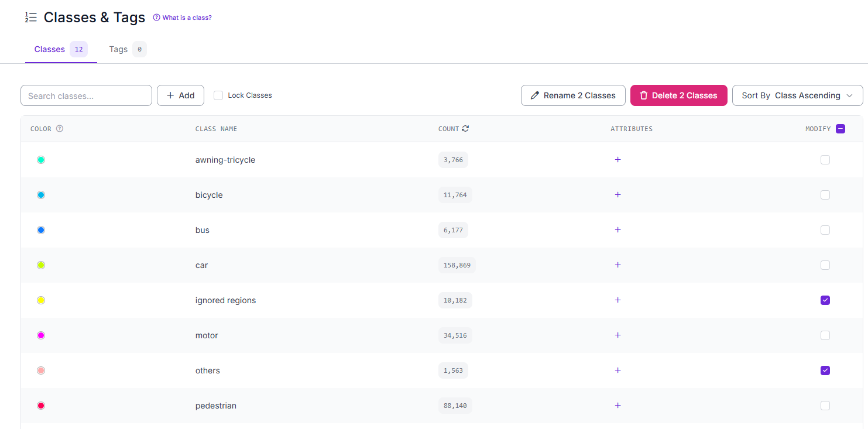Screen dimensions: 868x429
Task: Click the Classes & Tags list icon
Action: 31,18
